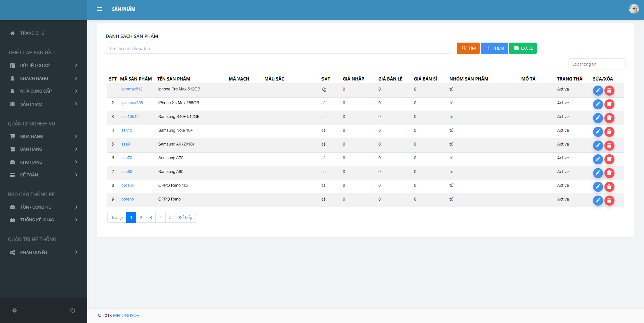Expand Dữ Liệu Cơ Sở menu
The height and width of the screenshot is (323, 644).
coord(44,65)
